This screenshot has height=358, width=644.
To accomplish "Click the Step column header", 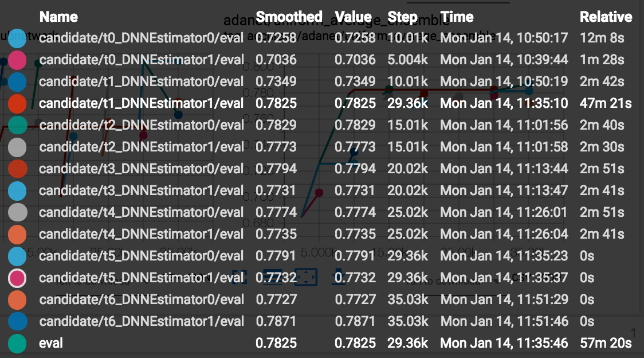I will click(402, 17).
